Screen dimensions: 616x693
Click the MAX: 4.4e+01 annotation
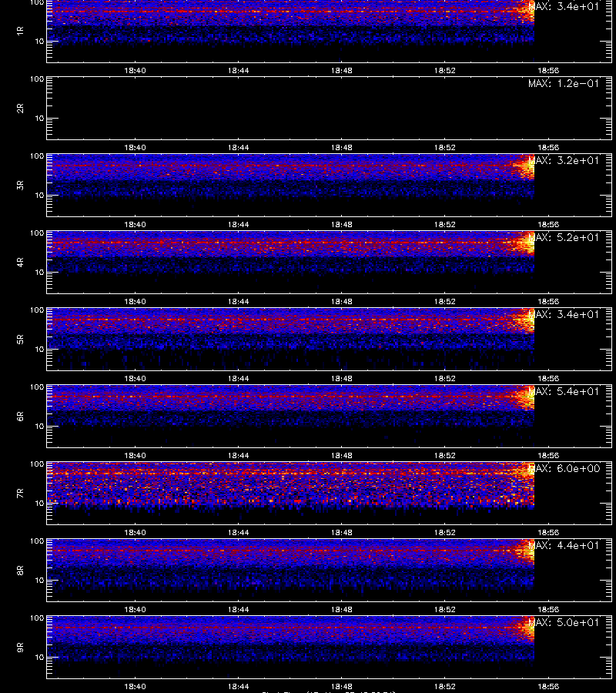564,545
